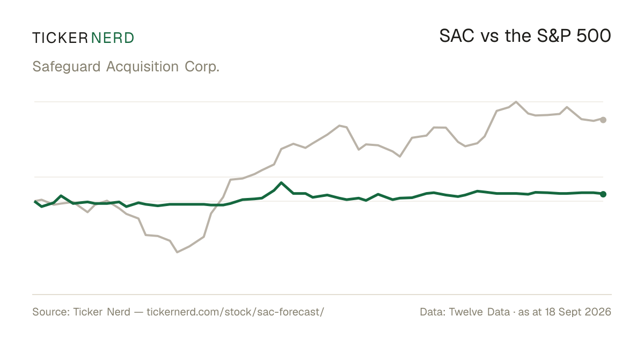Click the Data: Twelve Data label

point(465,312)
